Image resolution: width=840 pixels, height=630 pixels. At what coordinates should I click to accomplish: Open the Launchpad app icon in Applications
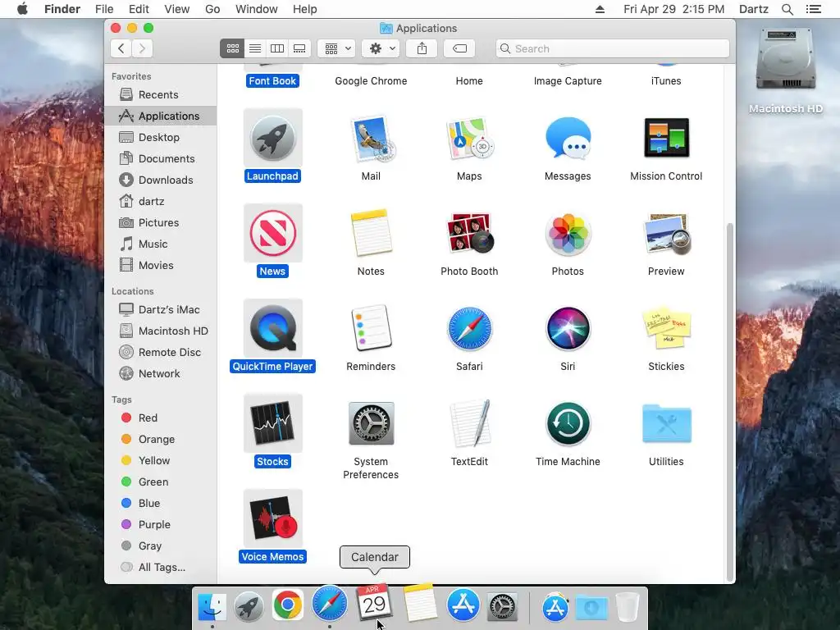point(272,138)
